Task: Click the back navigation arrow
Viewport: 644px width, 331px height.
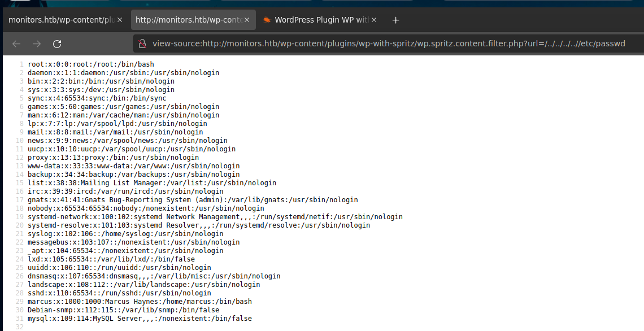Action: click(x=16, y=43)
